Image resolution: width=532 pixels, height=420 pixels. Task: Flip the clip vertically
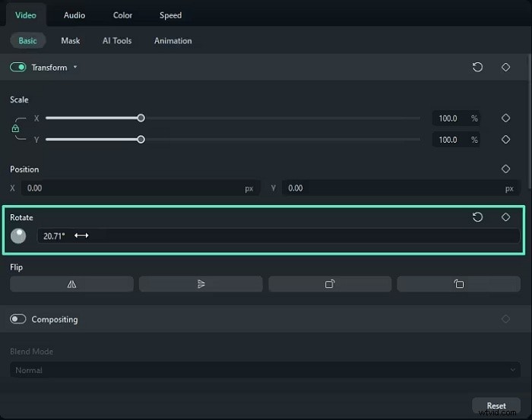[x=201, y=284]
